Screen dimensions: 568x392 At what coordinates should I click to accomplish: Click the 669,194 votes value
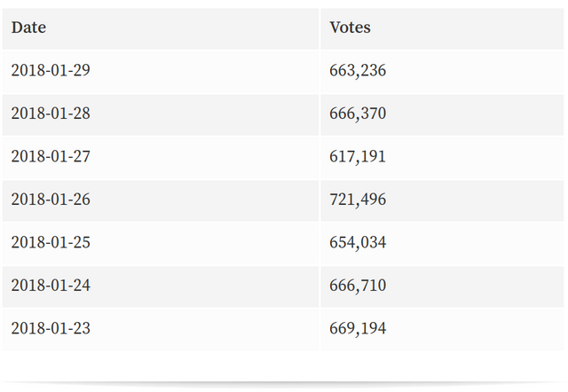(358, 329)
